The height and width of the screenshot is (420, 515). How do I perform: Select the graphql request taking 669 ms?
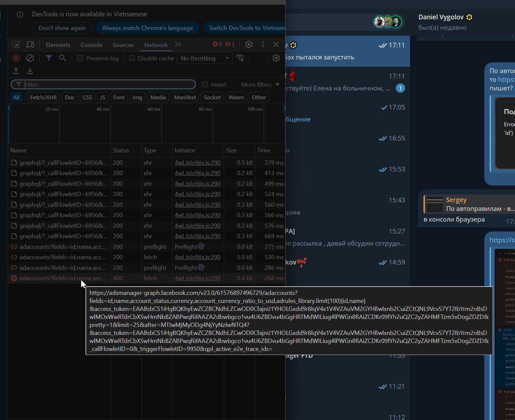147,236
